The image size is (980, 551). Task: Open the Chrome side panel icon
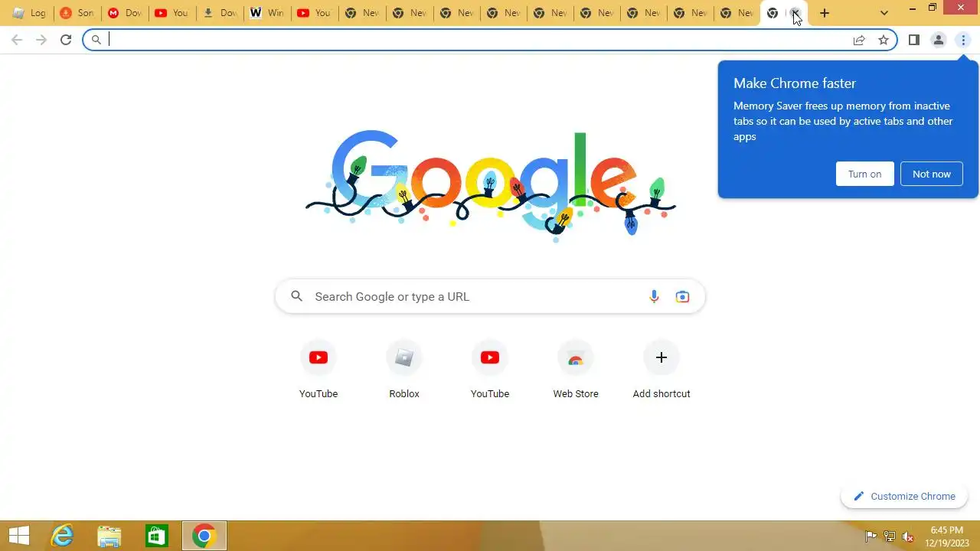pos(914,40)
